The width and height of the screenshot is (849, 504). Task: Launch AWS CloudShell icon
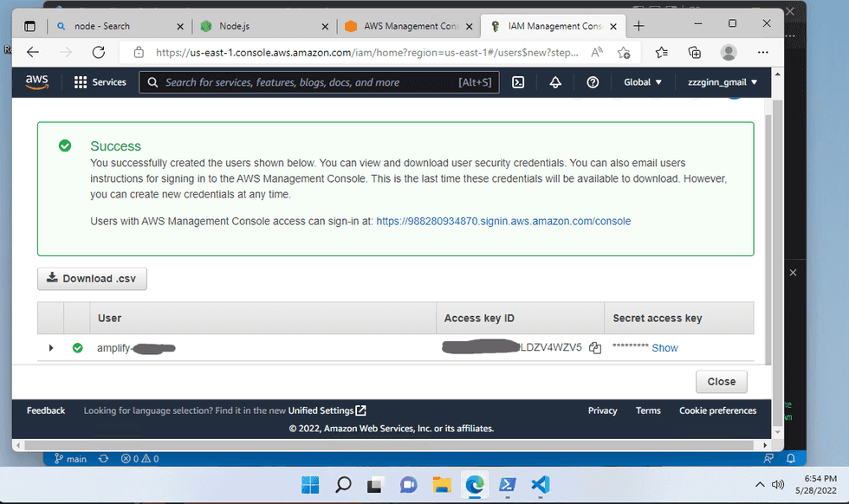(518, 82)
